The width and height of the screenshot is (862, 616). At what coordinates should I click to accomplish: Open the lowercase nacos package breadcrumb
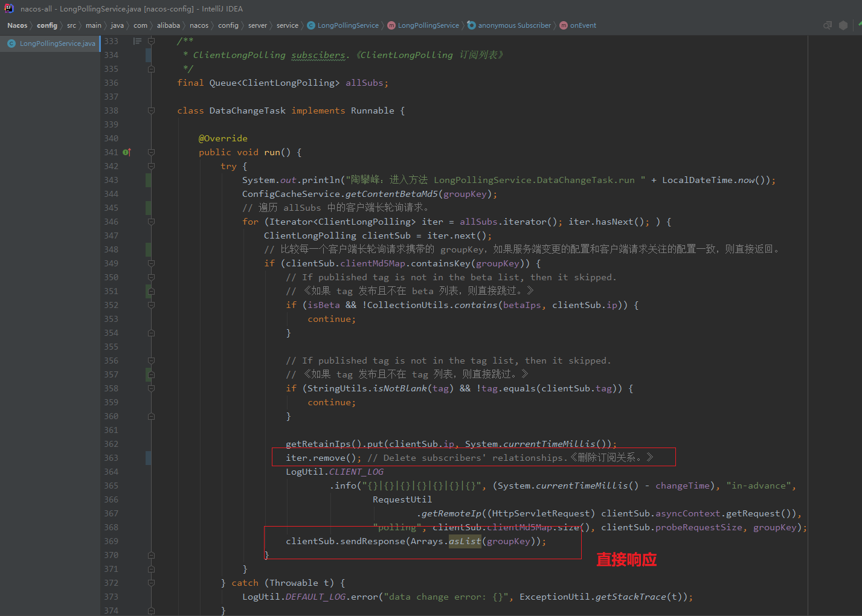click(x=199, y=25)
